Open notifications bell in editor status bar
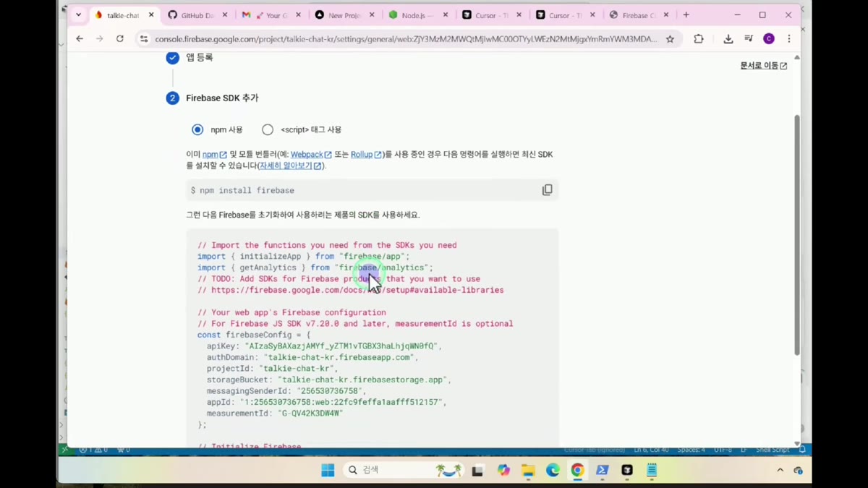 pos(802,450)
